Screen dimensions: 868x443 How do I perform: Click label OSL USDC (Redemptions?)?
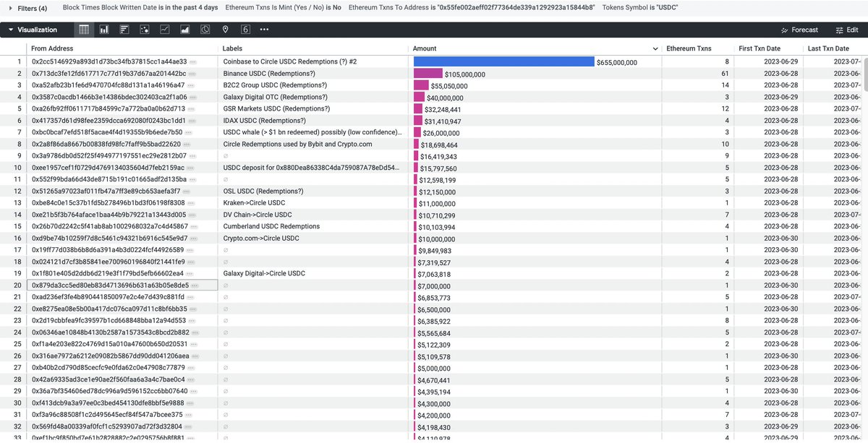point(263,192)
